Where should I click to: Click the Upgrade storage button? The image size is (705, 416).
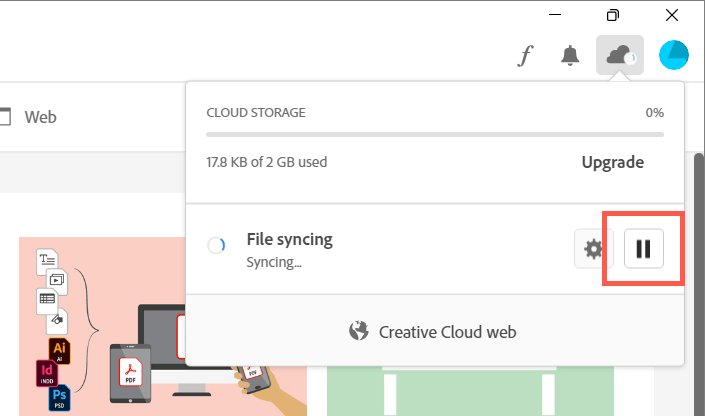pos(613,162)
